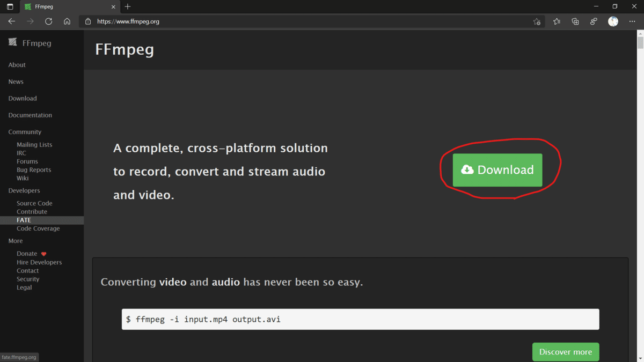Select the FFmpeg browser tab
Screen dimensions: 644x362
(70, 7)
